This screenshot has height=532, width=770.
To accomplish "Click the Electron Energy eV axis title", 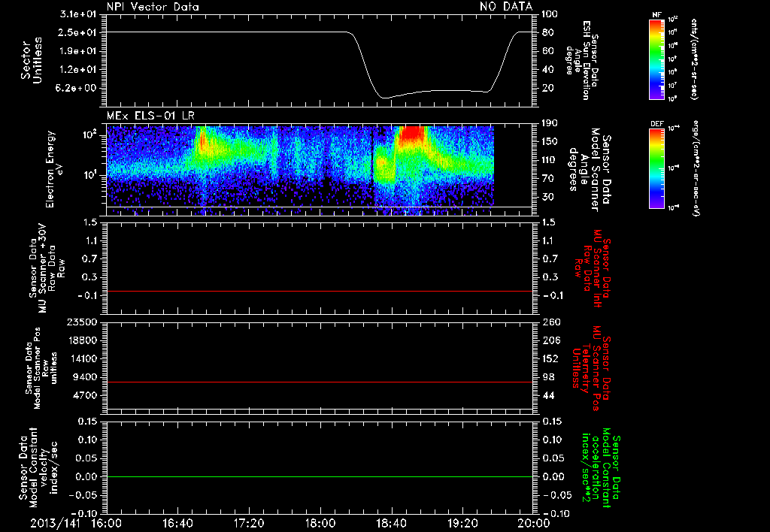I will pos(55,169).
